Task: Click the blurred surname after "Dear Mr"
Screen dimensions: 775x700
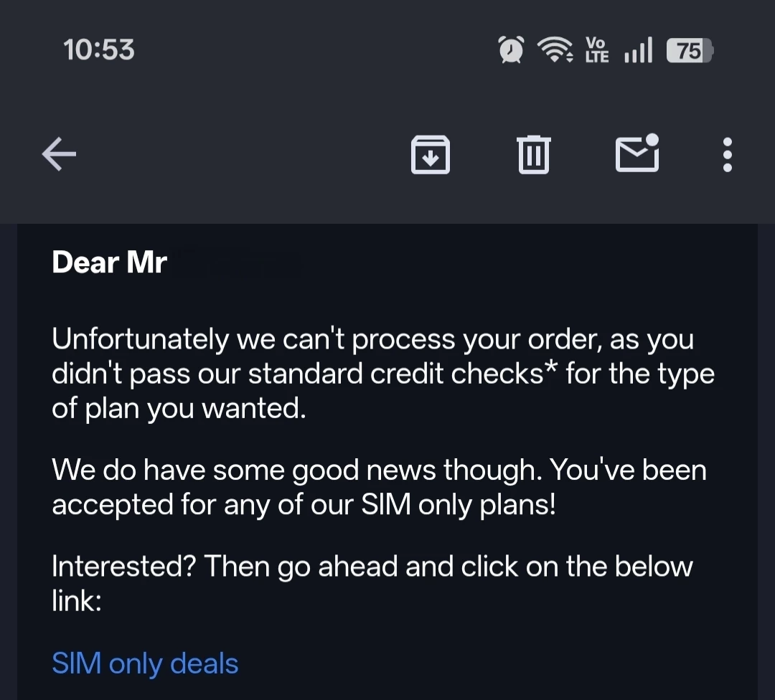Action: pyautogui.click(x=237, y=264)
